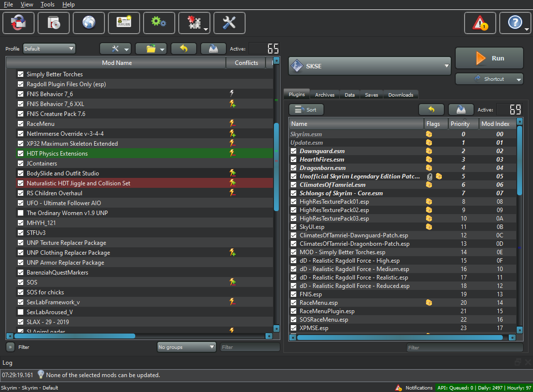Open the Install Mod from archive icon
This screenshot has width=533, height=392.
(53, 23)
